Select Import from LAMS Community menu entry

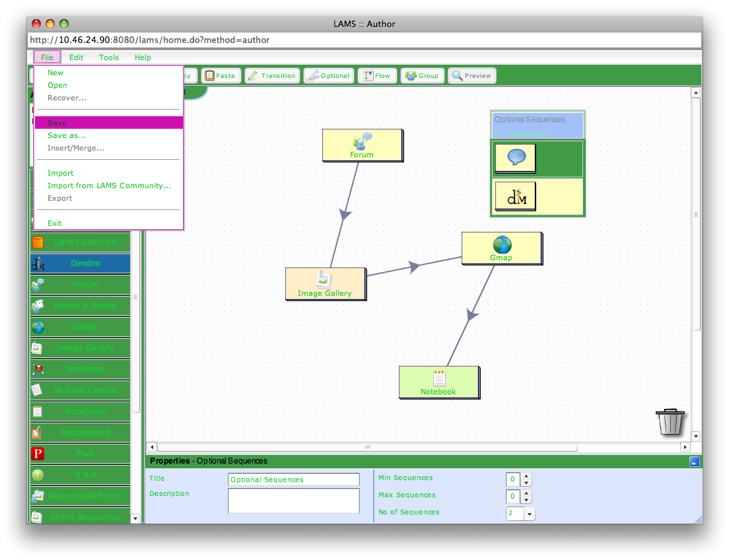click(x=109, y=186)
